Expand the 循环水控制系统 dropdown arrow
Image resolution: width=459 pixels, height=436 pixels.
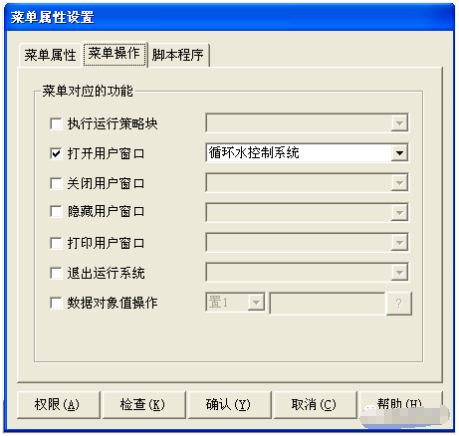(399, 153)
